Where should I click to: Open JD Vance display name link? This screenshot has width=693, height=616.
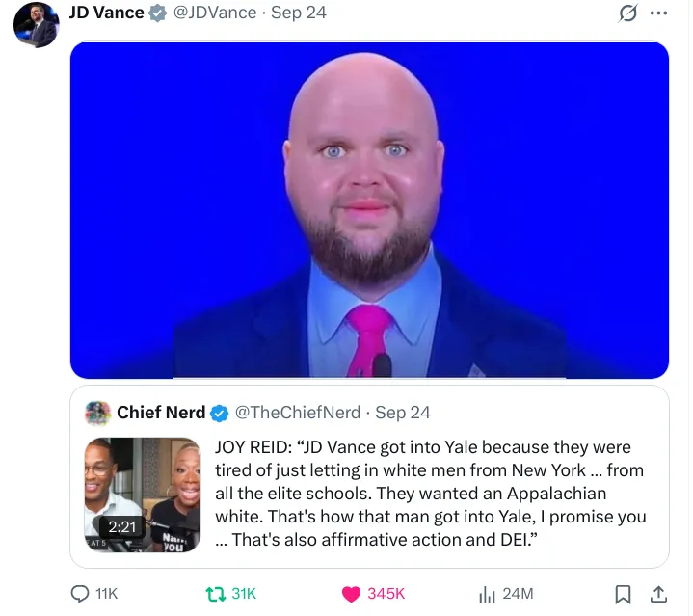click(x=107, y=13)
